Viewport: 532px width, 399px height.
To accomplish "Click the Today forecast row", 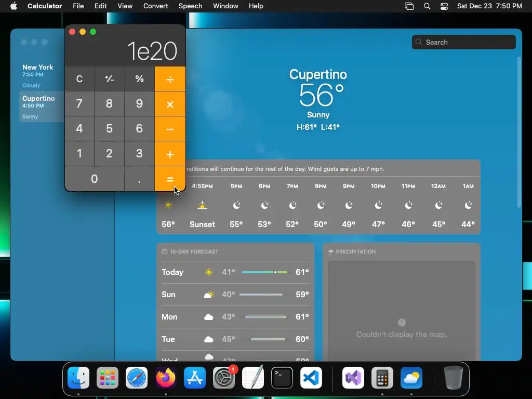I will (x=235, y=272).
